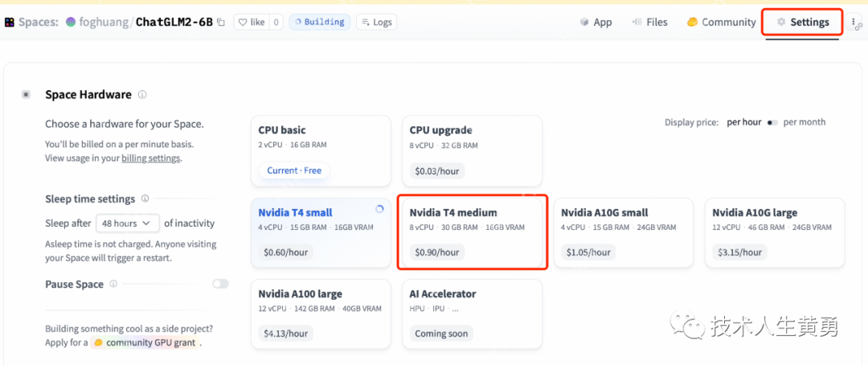Open the Sleep after 48 hours dropdown
The image size is (868, 365).
(x=128, y=223)
